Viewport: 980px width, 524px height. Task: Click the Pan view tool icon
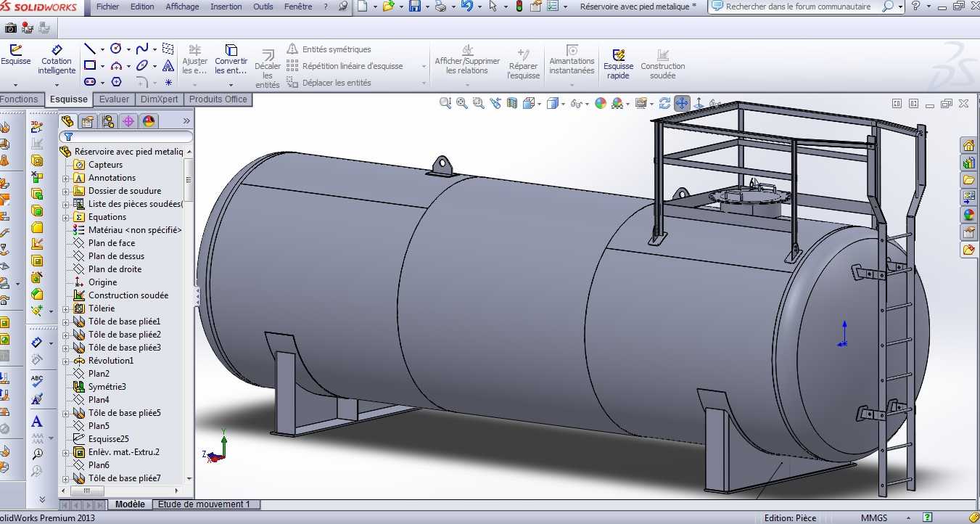point(682,104)
